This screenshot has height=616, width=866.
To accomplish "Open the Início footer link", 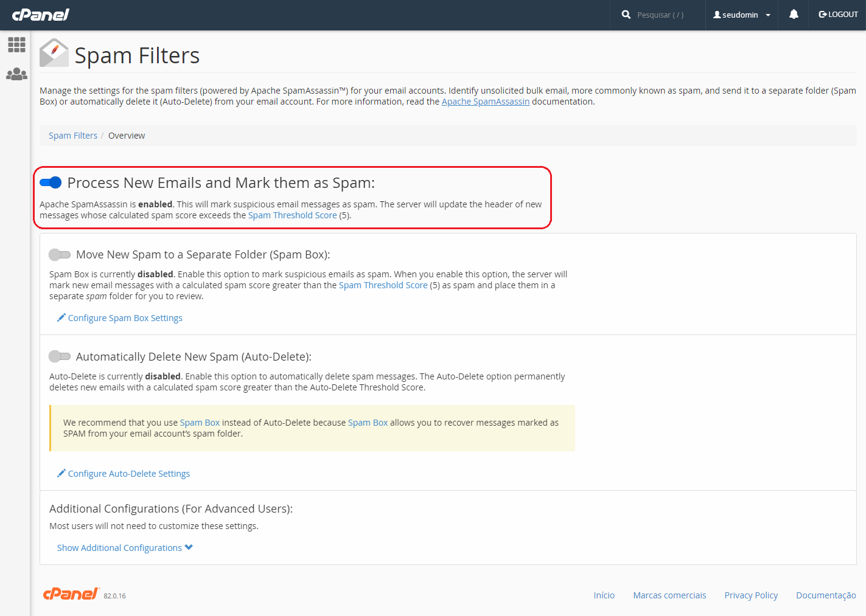I will [x=604, y=595].
